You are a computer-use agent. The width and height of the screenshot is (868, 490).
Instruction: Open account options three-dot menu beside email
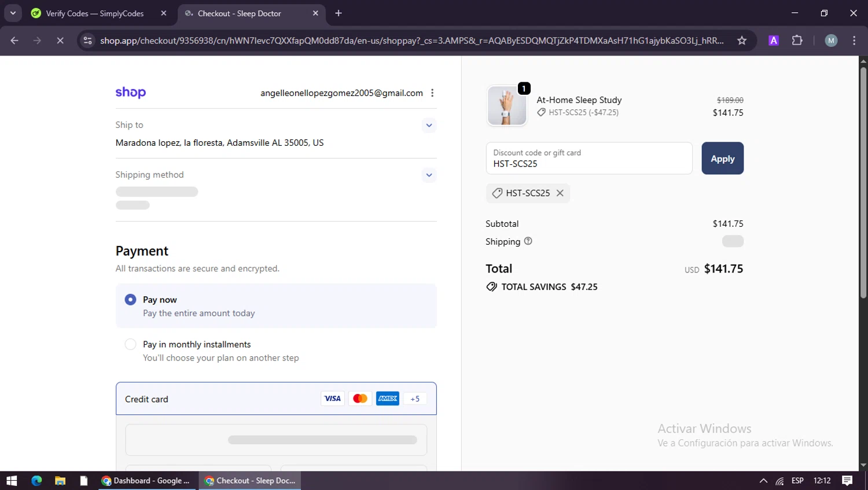[432, 93]
